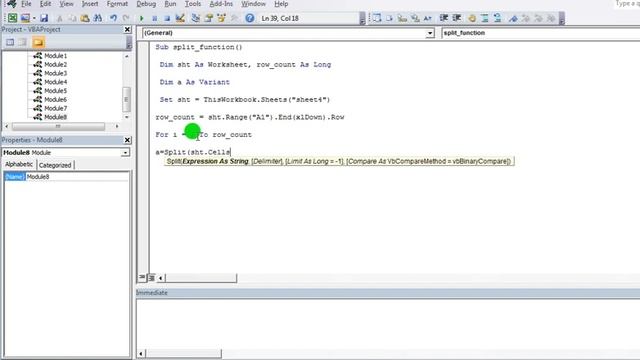This screenshot has height=360, width=640.
Task: Select Module1 in project tree
Action: click(x=56, y=56)
